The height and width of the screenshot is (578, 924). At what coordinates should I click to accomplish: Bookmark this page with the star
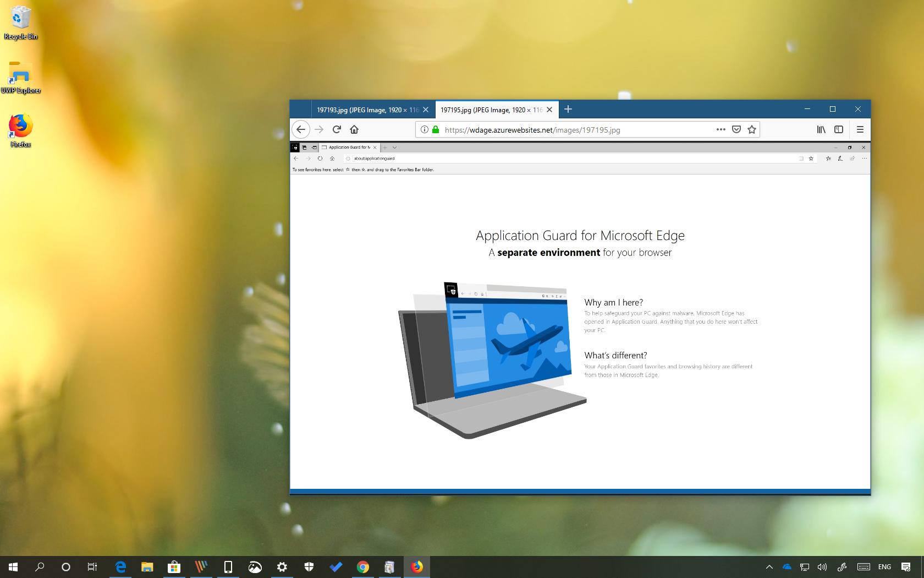[752, 129]
